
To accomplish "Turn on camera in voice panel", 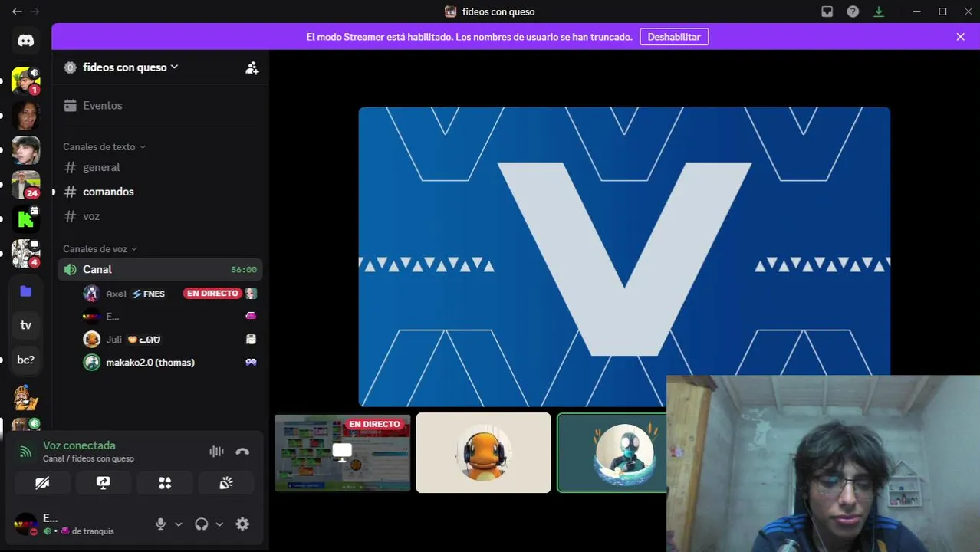I will coord(42,483).
